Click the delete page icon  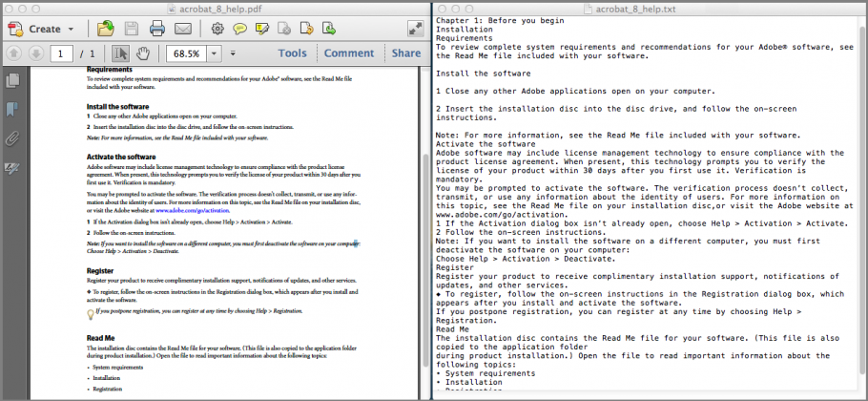tap(284, 29)
